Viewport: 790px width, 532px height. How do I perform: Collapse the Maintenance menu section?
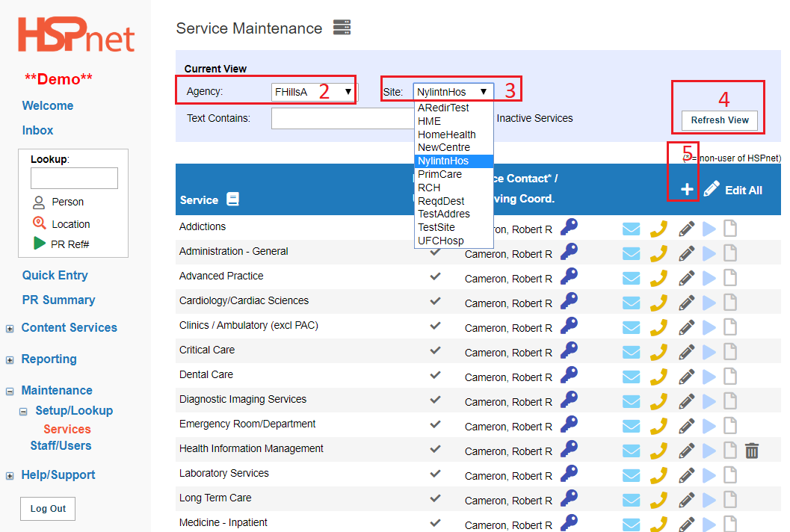(10, 392)
